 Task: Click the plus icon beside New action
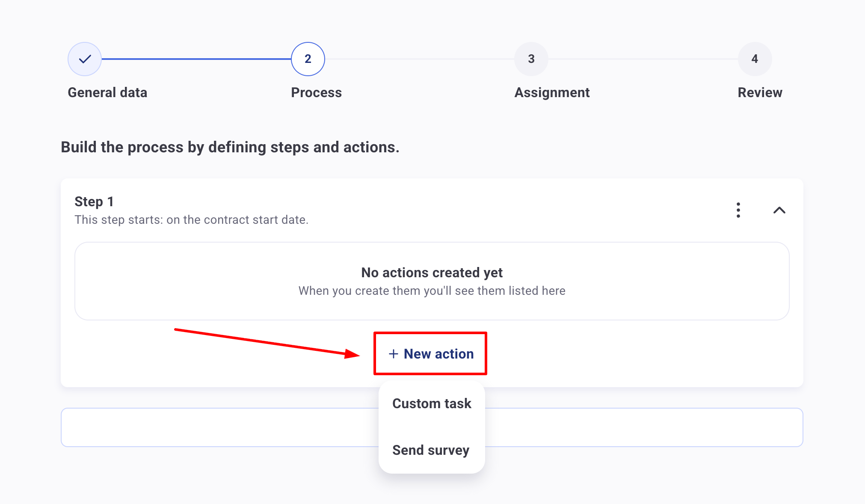point(393,354)
